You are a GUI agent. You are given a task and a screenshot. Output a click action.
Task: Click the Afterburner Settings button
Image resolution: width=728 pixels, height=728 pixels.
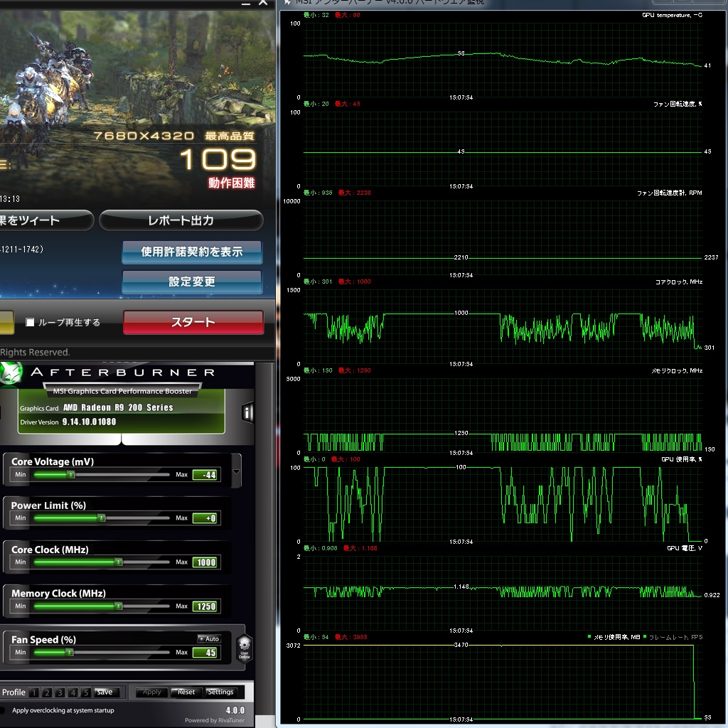click(x=220, y=692)
